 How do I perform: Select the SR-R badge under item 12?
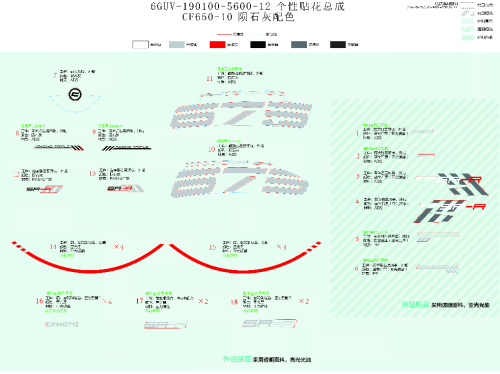(x=44, y=189)
